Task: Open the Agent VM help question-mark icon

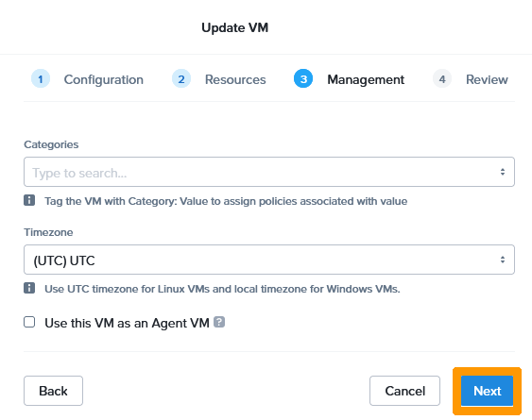Action: [219, 322]
